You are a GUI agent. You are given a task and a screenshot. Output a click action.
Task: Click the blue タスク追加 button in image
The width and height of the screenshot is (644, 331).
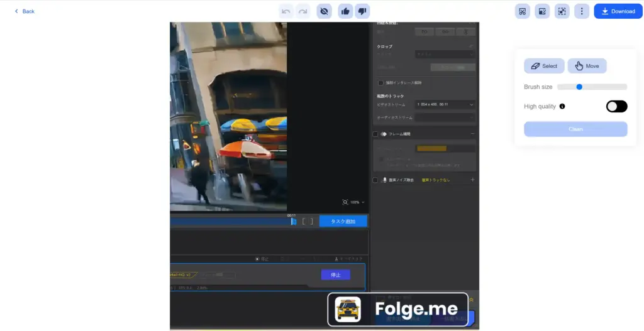(x=343, y=221)
